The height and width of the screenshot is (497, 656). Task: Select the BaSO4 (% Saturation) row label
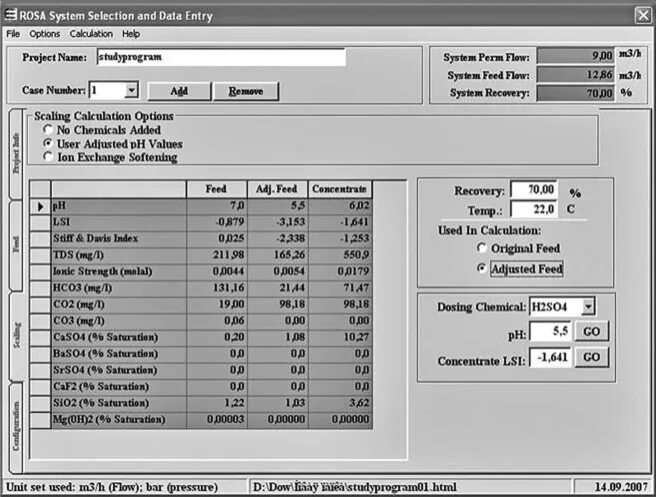pyautogui.click(x=119, y=354)
